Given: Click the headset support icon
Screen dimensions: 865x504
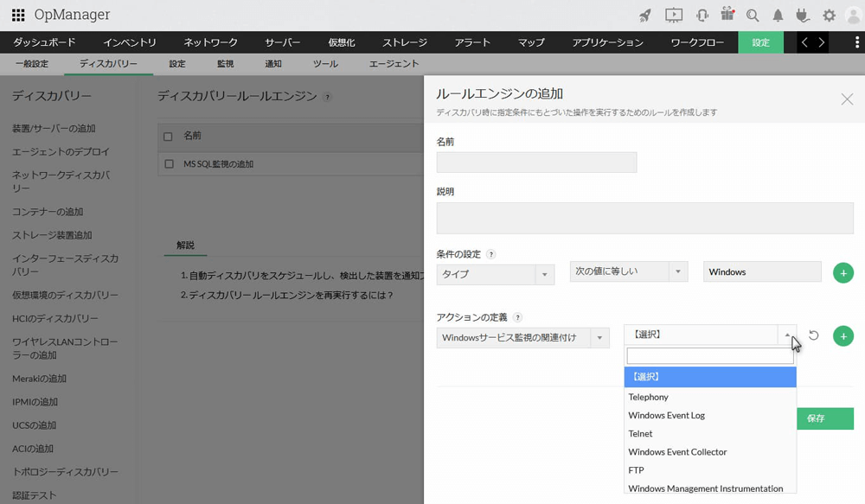Looking at the screenshot, I should click(702, 16).
